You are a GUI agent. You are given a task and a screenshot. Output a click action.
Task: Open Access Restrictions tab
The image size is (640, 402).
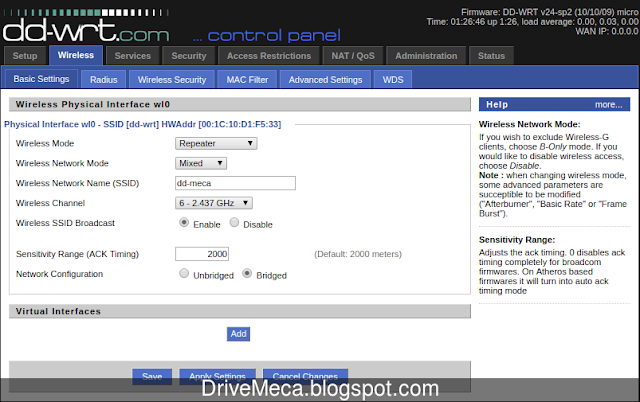(269, 56)
